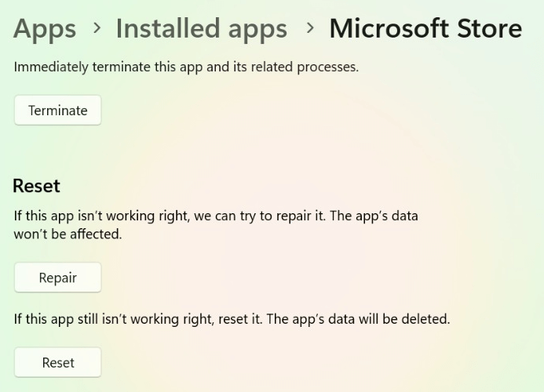Click the 'won't be affected.' text line
Screen dimensions: 544x392
tap(68, 234)
